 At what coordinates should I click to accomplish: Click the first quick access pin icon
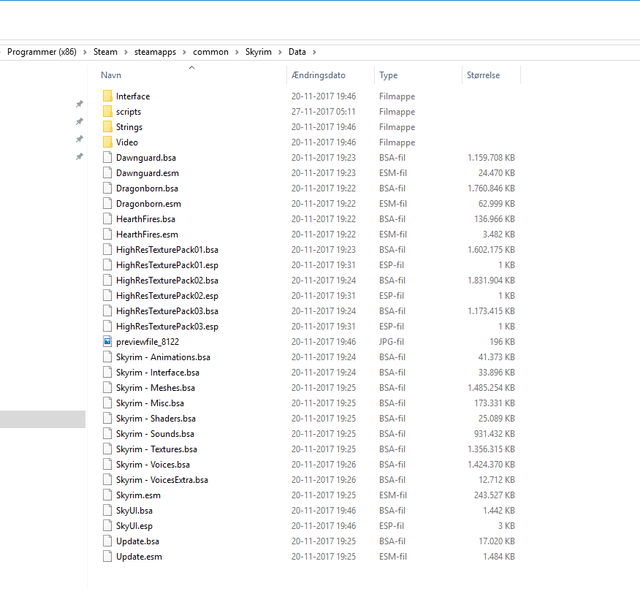coord(79,104)
